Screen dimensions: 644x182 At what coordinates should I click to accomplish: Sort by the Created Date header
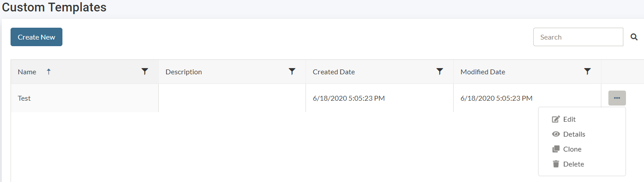click(334, 72)
